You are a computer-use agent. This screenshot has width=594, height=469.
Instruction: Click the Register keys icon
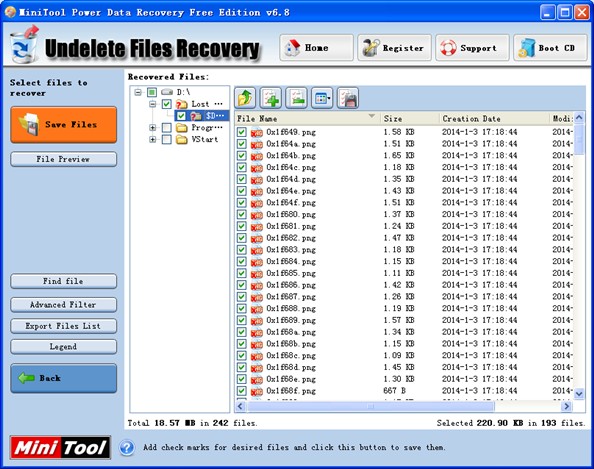point(371,48)
